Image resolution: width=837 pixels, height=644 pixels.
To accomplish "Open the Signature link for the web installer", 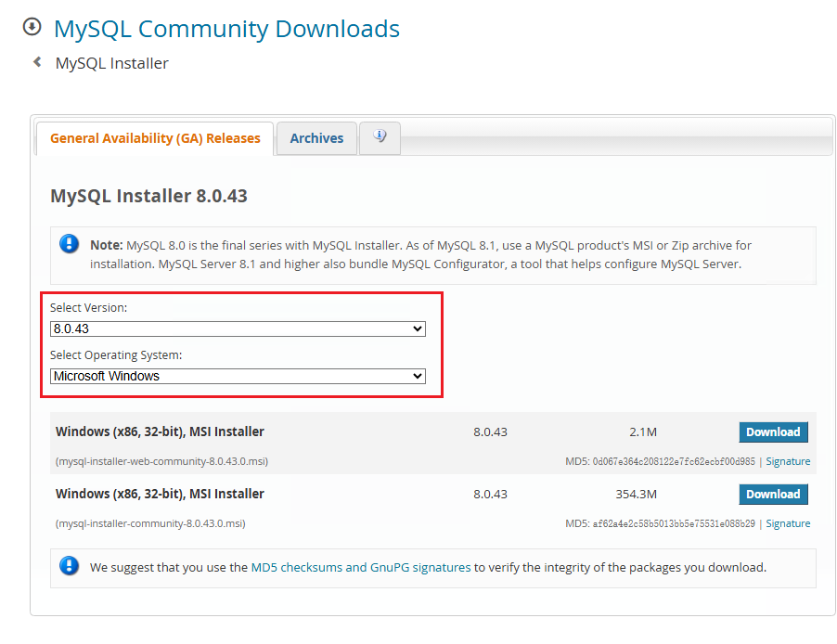I will point(787,461).
